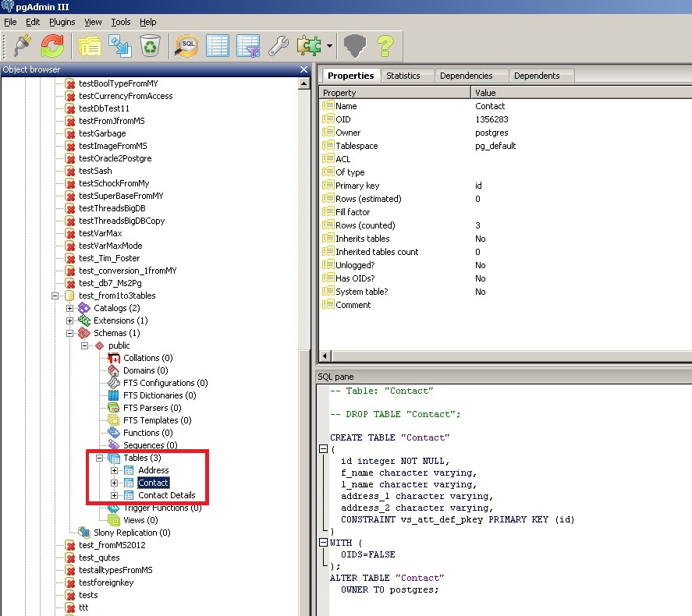Expand the Extensions (1) node
The height and width of the screenshot is (616, 692).
pyautogui.click(x=69, y=320)
